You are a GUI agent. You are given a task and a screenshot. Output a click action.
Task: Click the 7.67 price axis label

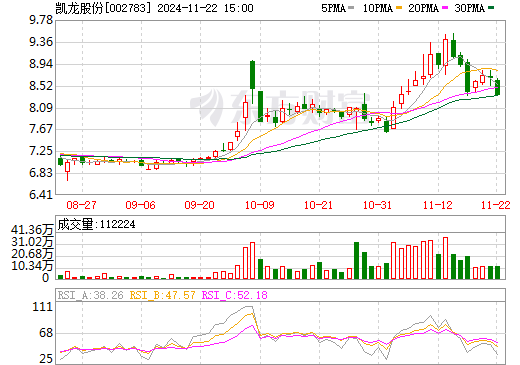[41, 129]
